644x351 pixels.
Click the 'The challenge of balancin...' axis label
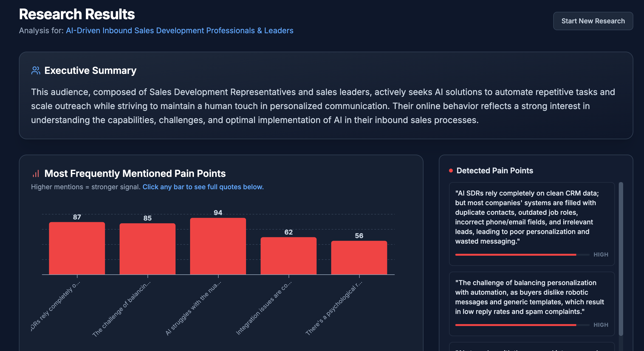click(x=122, y=308)
